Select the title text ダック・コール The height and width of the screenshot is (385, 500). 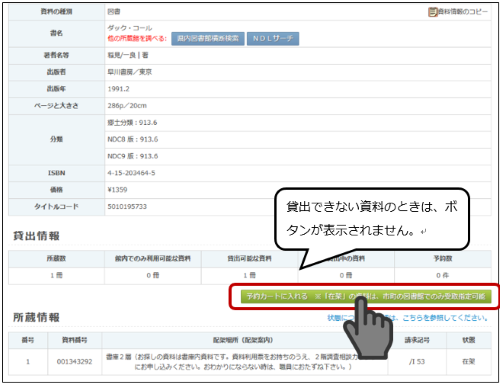[130, 28]
